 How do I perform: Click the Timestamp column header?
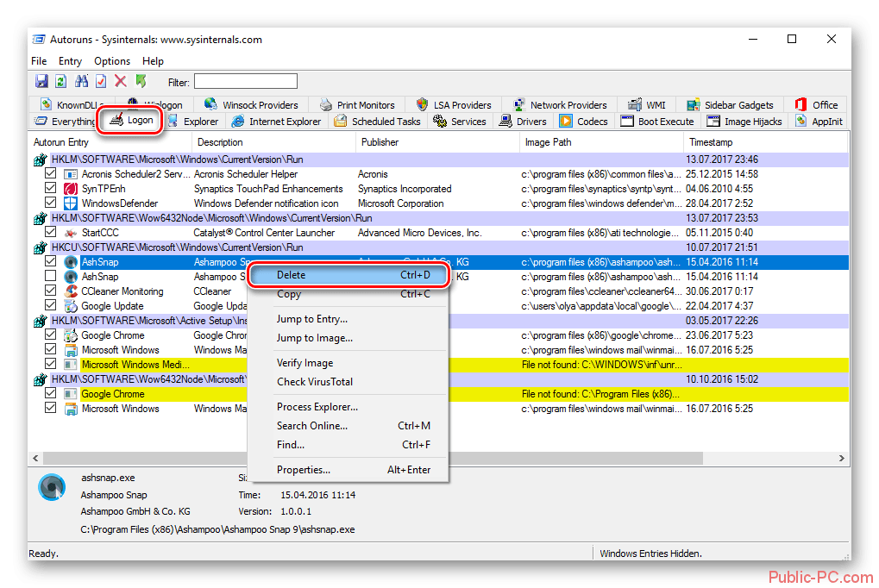(711, 142)
